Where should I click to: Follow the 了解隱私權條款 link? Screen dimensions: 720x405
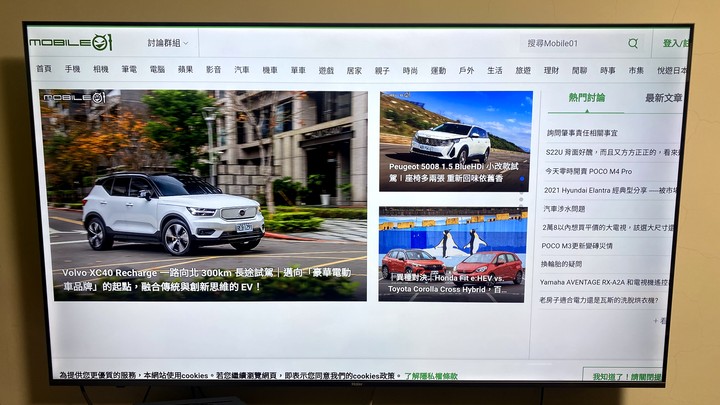(x=431, y=376)
